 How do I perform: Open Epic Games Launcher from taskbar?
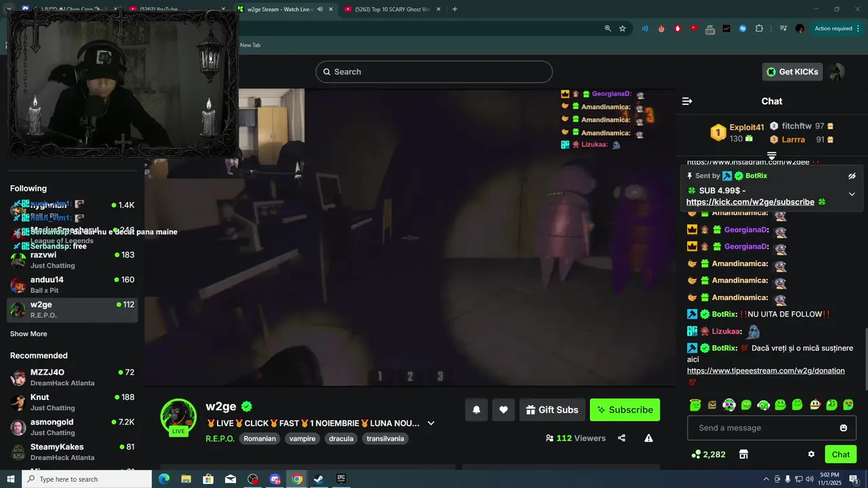pos(341,479)
